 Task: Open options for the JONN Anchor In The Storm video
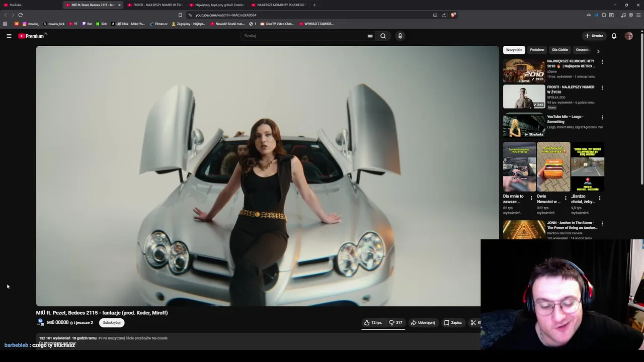pos(602,223)
